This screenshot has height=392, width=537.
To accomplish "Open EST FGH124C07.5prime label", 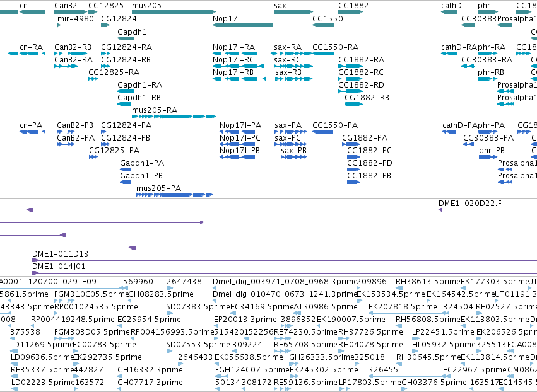I will 252,370.
